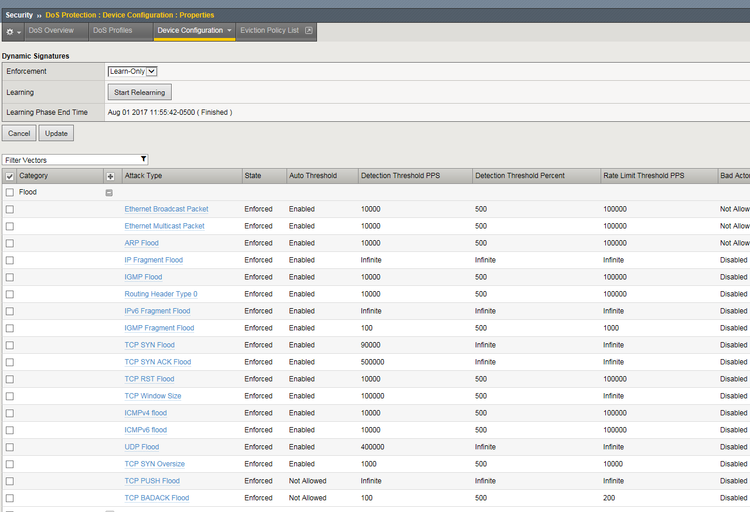
Task: Switch to the DoS Overview tab
Action: pos(51,31)
